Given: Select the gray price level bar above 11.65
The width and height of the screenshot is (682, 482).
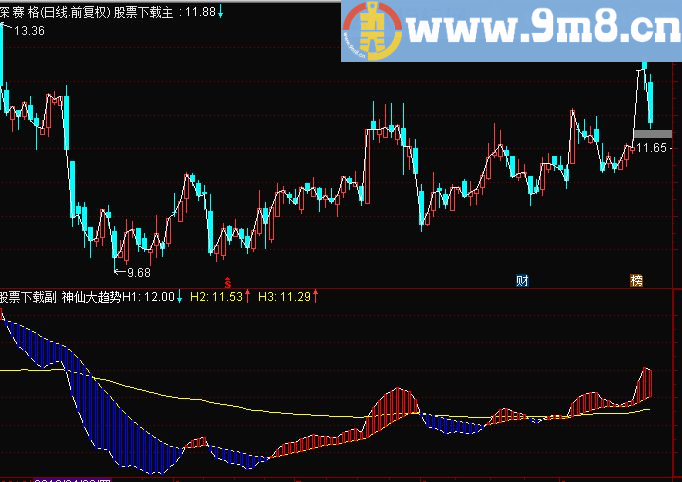Looking at the screenshot, I should (652, 134).
